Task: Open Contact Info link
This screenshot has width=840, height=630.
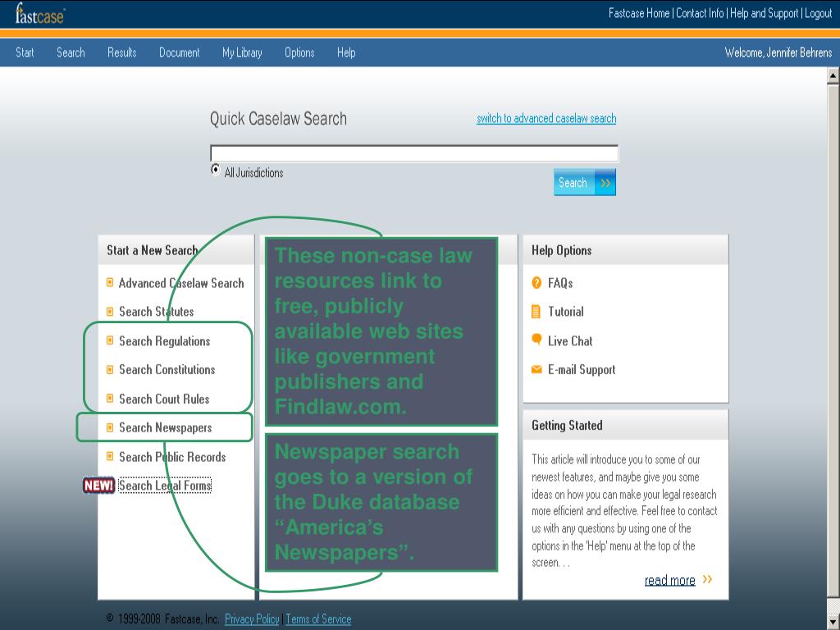Action: [x=700, y=13]
